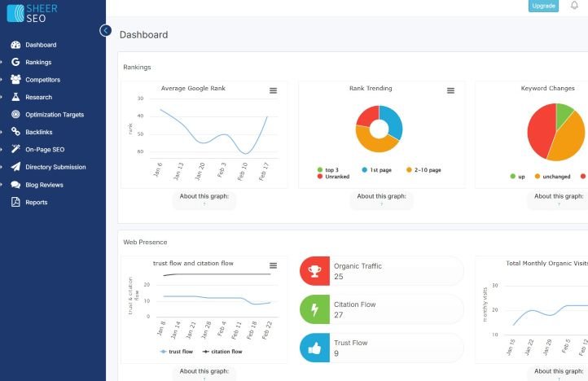Open Average Google Rank chart menu
588x381 pixels.
coord(273,90)
